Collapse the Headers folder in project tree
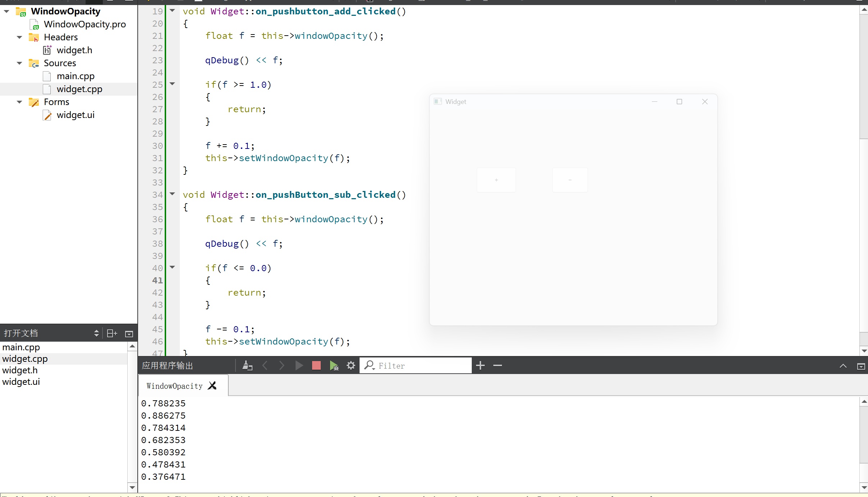The width and height of the screenshot is (868, 497). (x=19, y=37)
